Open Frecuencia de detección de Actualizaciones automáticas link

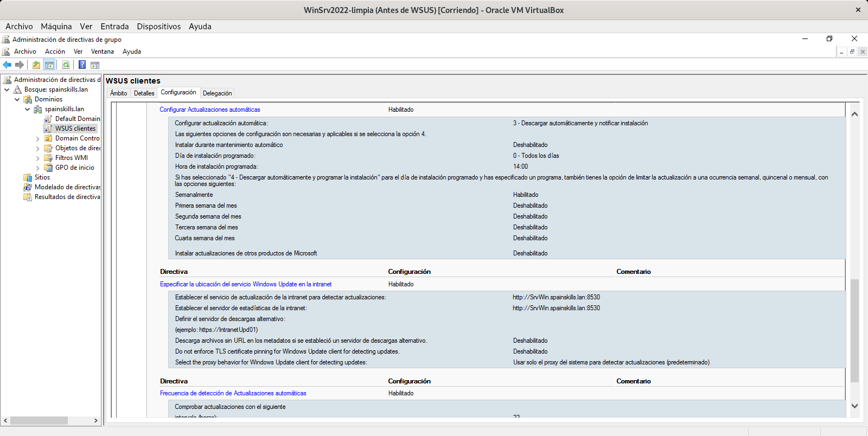(x=233, y=393)
